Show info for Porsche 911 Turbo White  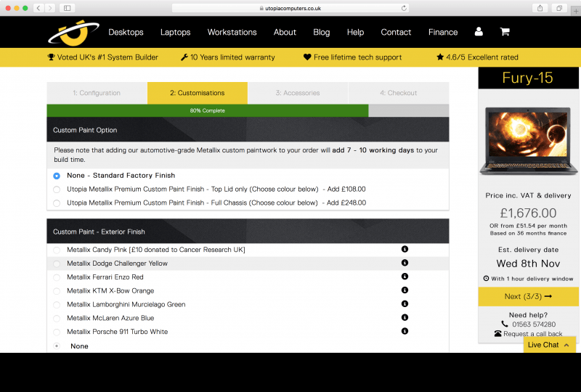405,331
